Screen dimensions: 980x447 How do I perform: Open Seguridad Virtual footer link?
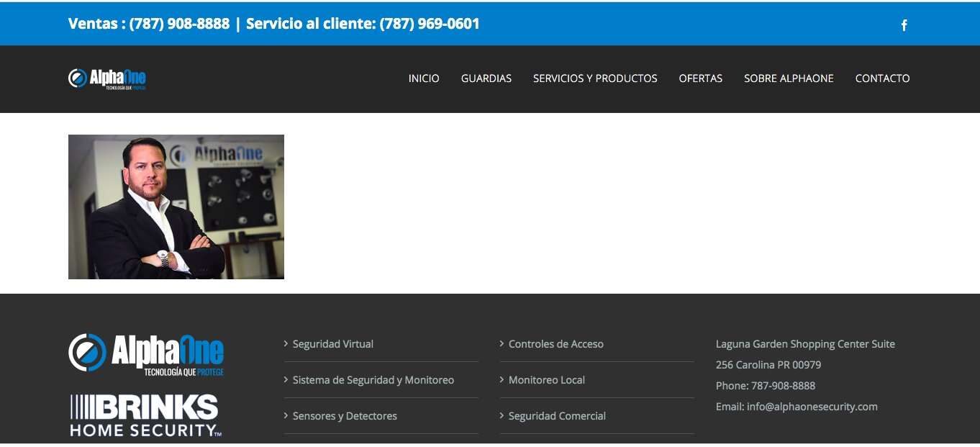pyautogui.click(x=332, y=344)
